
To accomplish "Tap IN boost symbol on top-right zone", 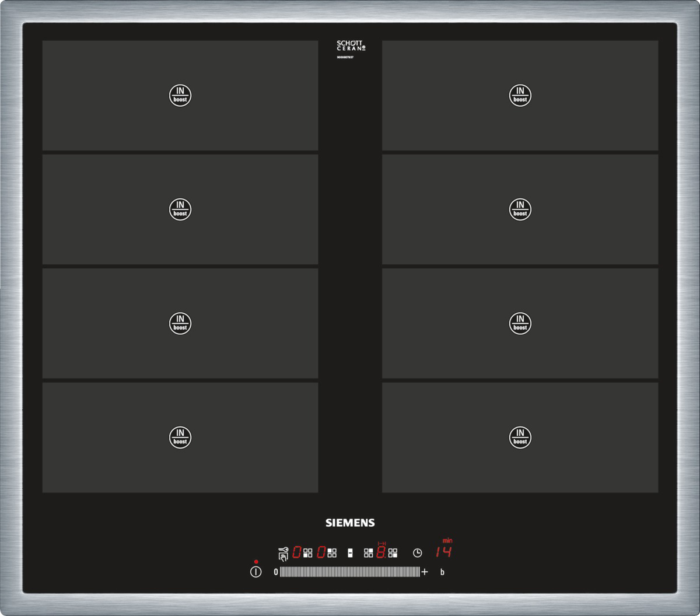I will coord(520,95).
